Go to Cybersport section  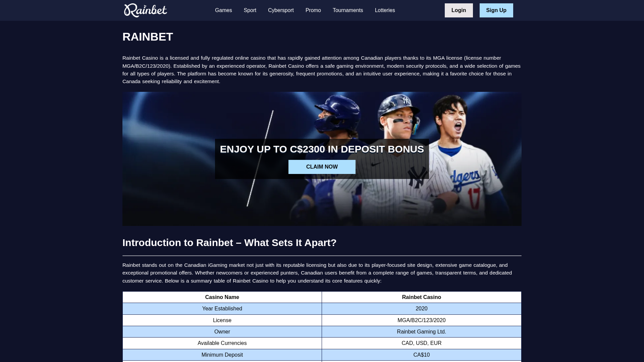pyautogui.click(x=281, y=10)
